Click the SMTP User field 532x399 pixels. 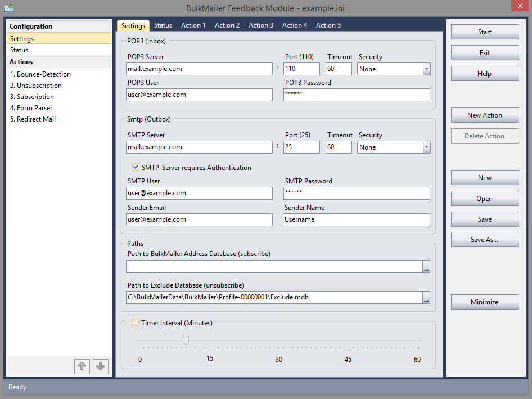pos(199,193)
